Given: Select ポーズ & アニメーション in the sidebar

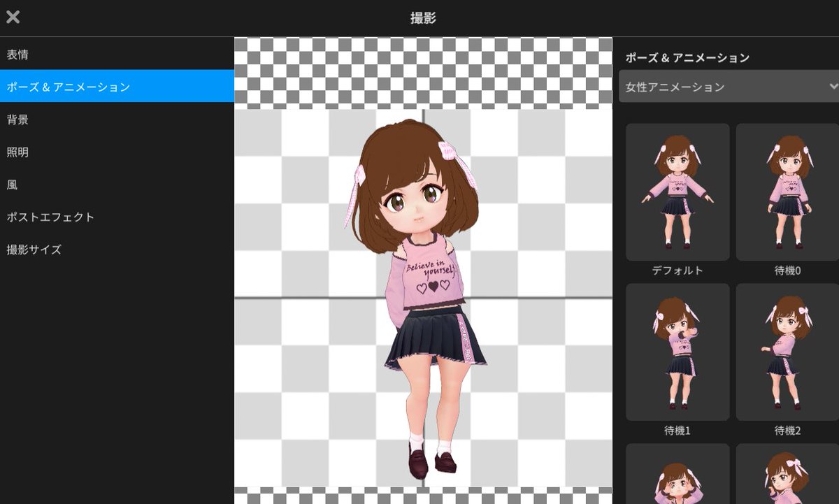Looking at the screenshot, I should click(x=117, y=87).
